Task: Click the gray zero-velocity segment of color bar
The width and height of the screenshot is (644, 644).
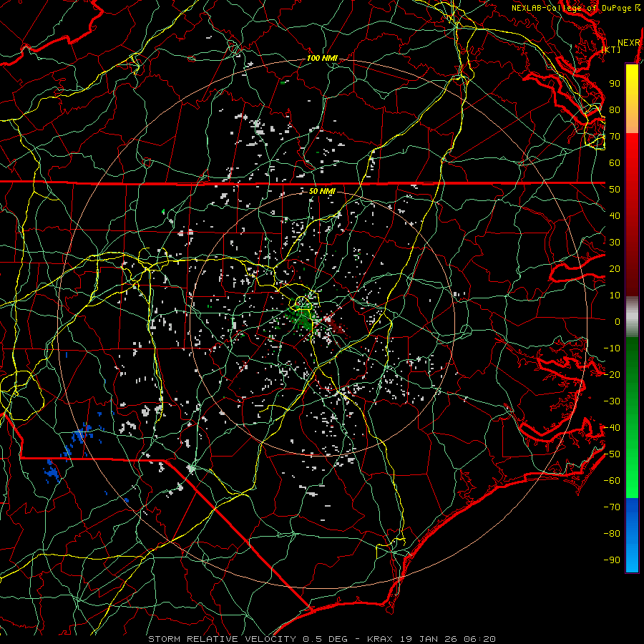Action: [632, 317]
